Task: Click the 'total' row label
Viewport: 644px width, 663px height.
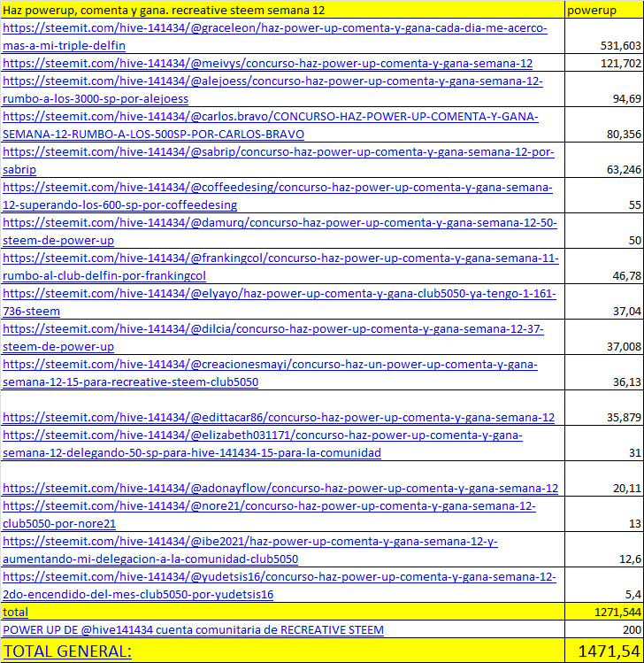Action: coord(15,613)
